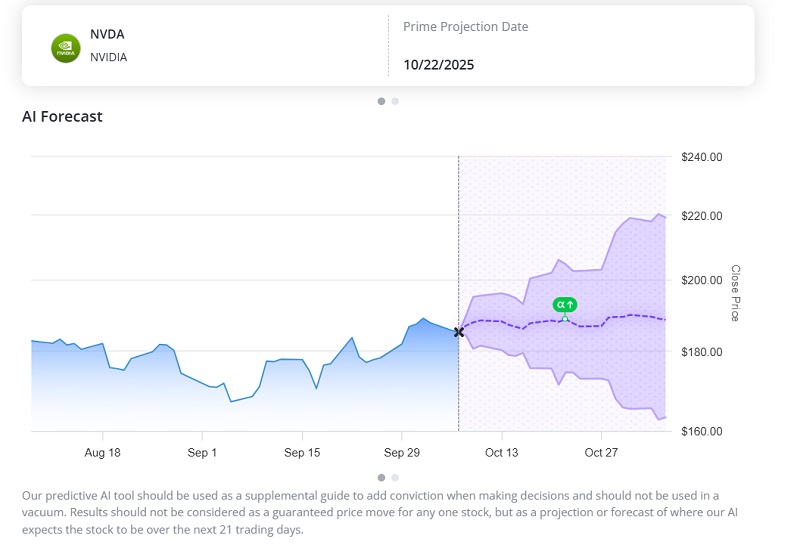Select the first carousel dot below the ticker card

pos(381,101)
